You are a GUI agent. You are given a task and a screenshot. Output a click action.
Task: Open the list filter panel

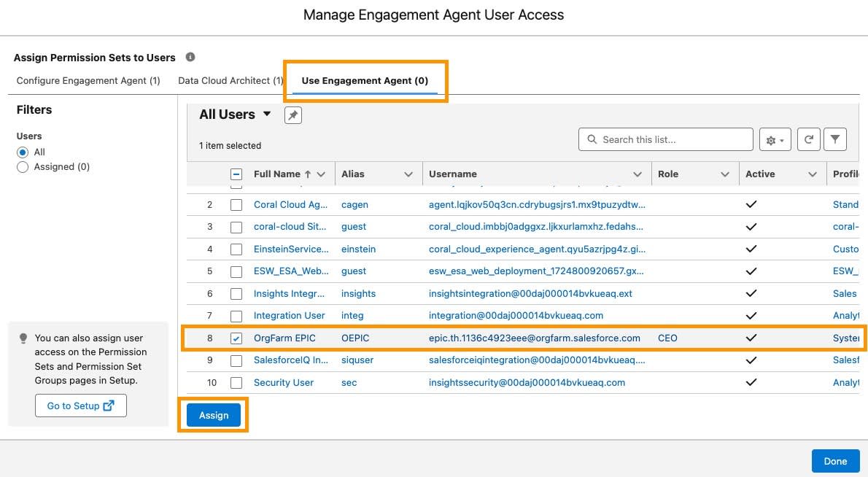pos(835,139)
